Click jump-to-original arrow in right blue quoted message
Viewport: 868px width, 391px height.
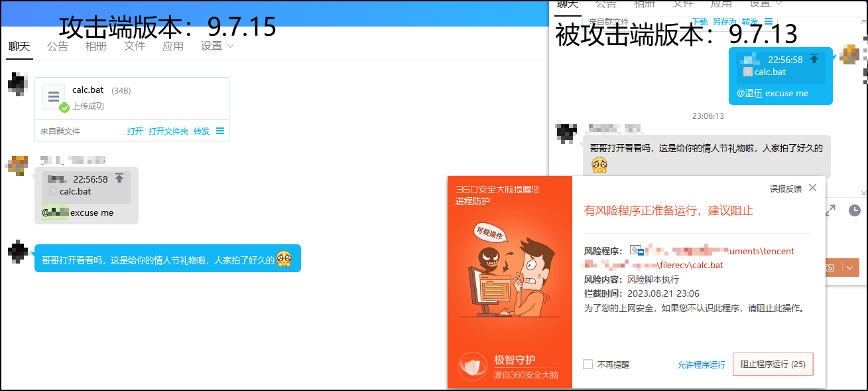(x=814, y=59)
